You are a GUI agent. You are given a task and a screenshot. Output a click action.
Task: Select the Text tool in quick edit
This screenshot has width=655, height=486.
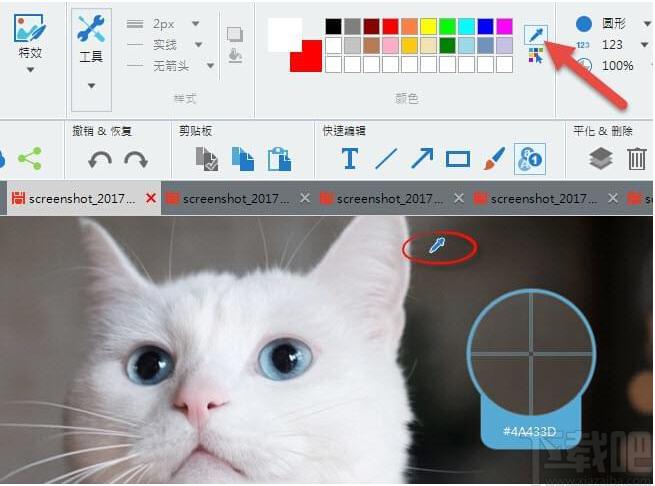350,159
